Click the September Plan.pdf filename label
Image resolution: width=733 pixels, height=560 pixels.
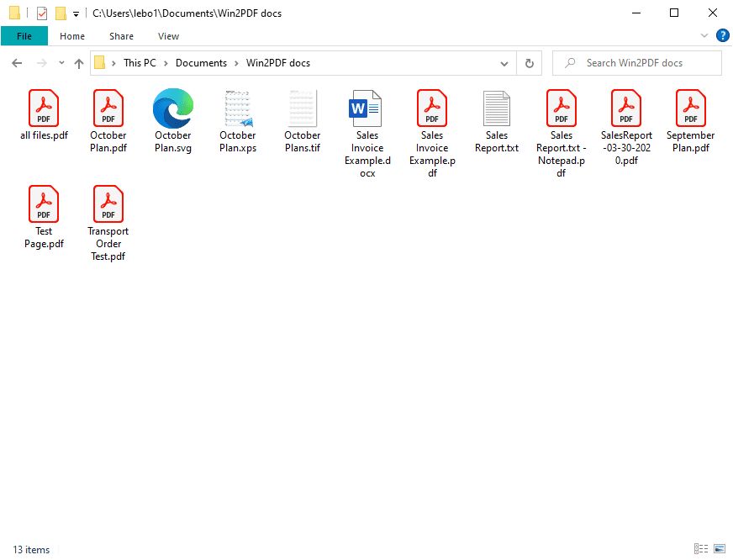pos(690,141)
